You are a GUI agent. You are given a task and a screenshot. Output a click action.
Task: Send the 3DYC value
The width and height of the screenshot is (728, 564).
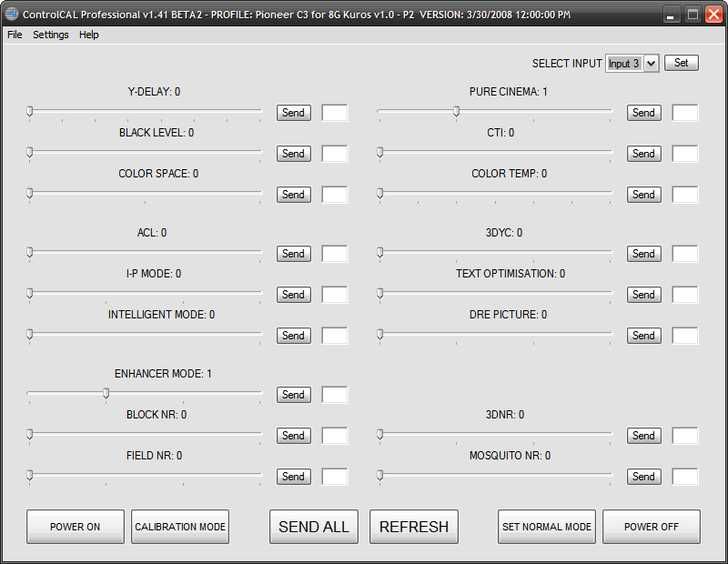[x=644, y=254]
